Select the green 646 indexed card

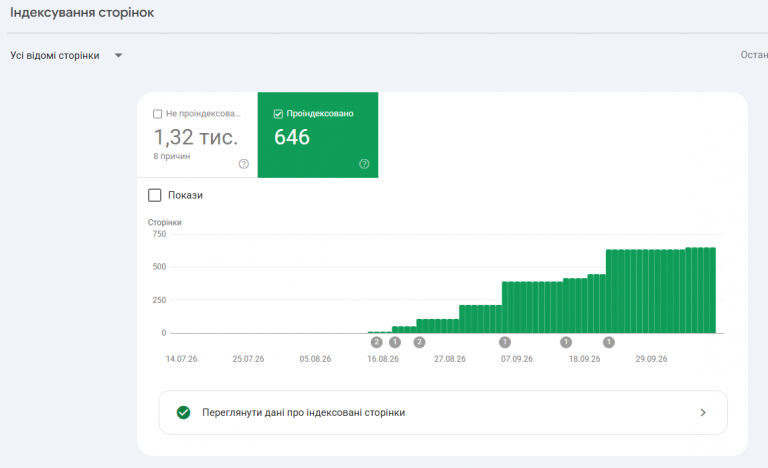pyautogui.click(x=318, y=135)
